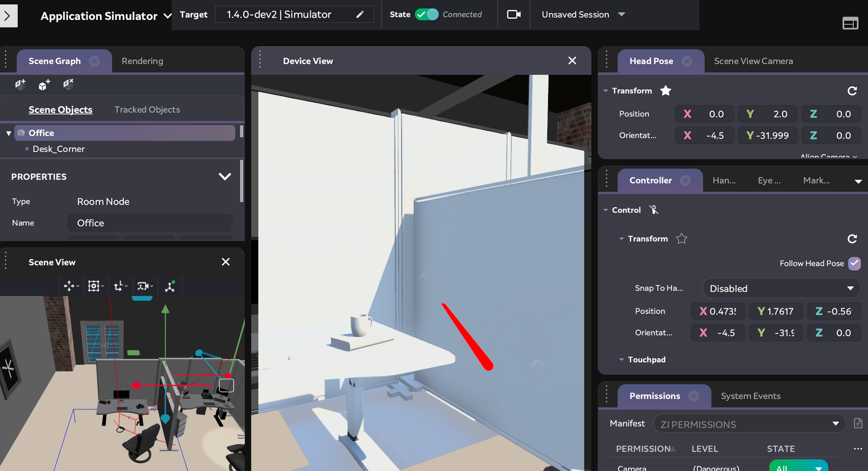868x471 pixels.
Task: Toggle the pin icon next to Control
Action: coord(654,209)
